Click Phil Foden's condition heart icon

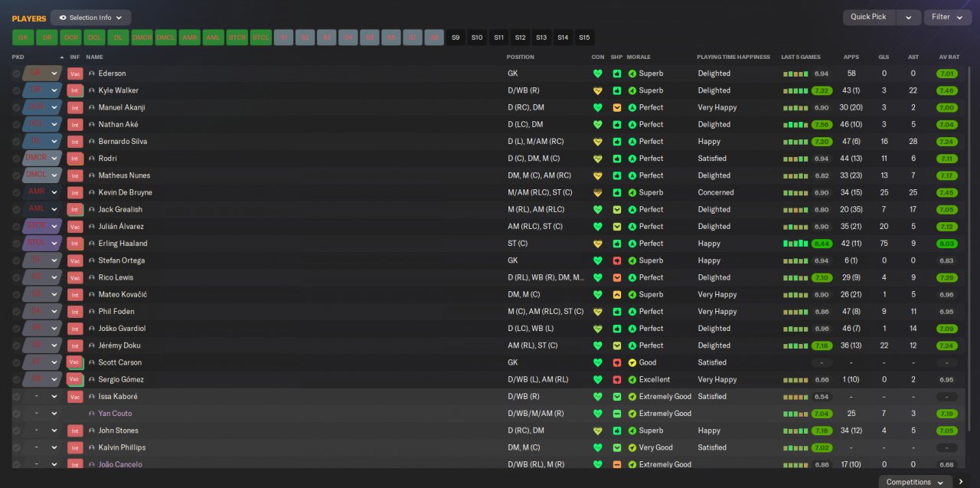(x=597, y=312)
